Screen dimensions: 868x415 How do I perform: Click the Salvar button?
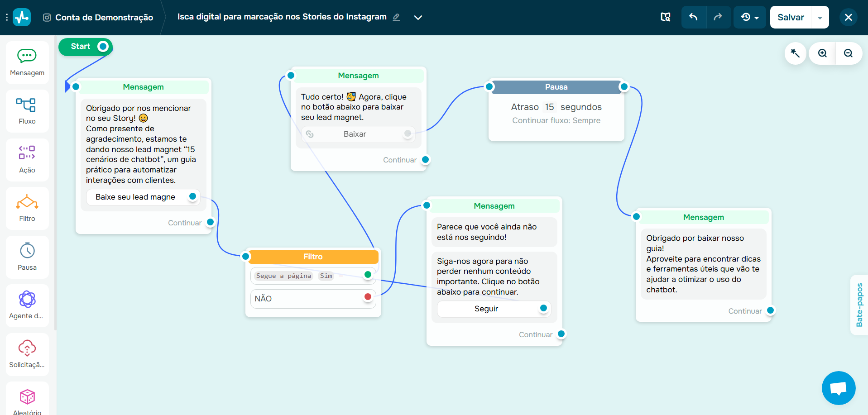click(x=791, y=17)
